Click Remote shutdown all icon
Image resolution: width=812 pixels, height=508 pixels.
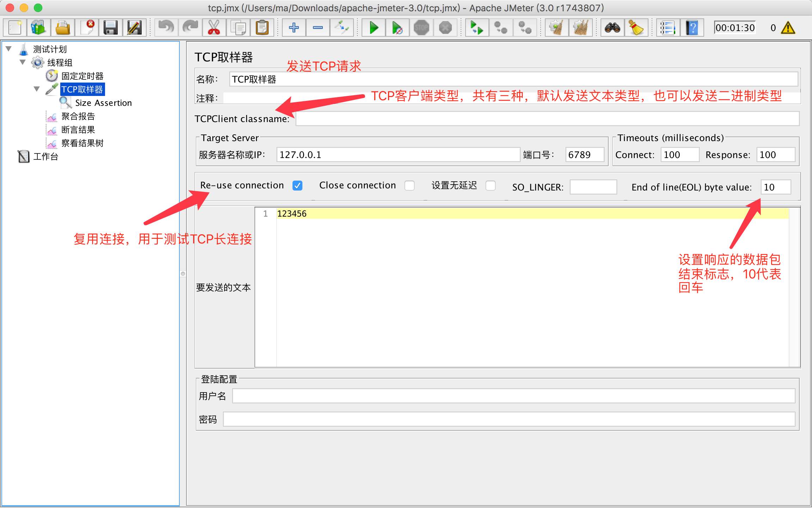525,28
